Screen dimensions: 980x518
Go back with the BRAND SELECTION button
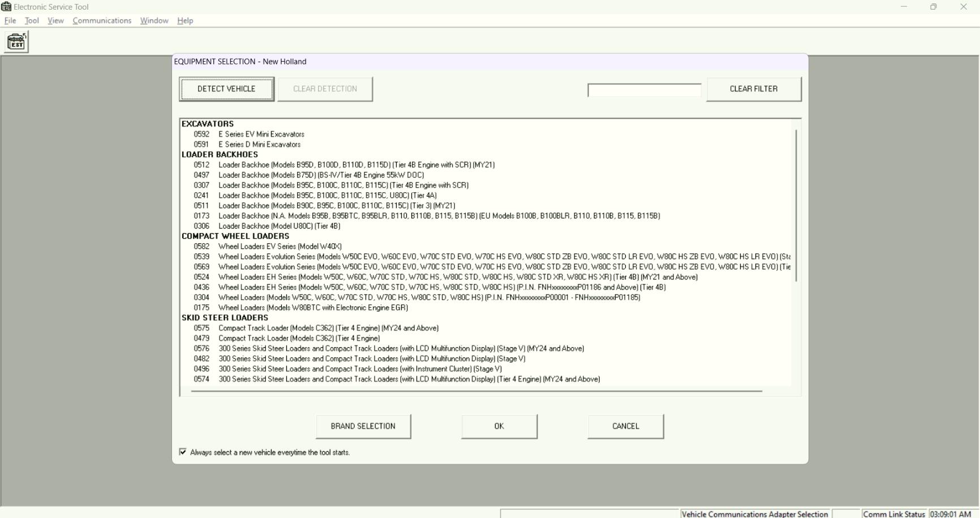[x=363, y=426]
